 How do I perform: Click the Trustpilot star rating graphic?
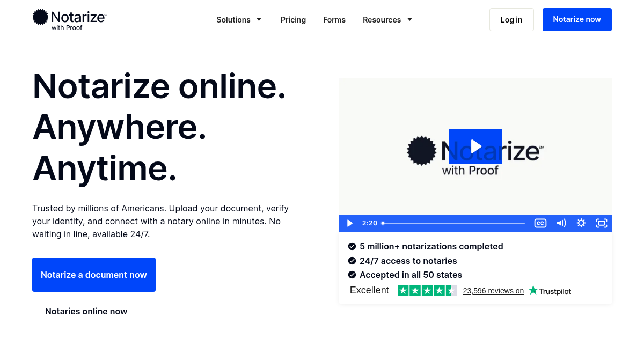(427, 290)
